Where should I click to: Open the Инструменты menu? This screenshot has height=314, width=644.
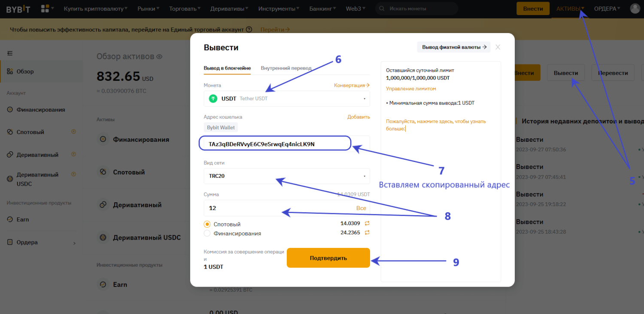pyautogui.click(x=279, y=9)
